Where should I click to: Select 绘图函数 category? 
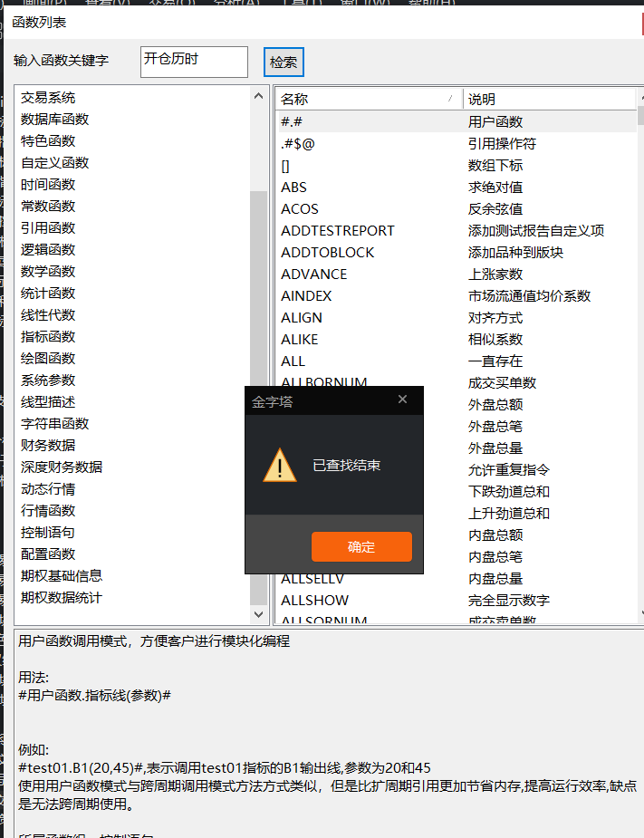point(48,359)
